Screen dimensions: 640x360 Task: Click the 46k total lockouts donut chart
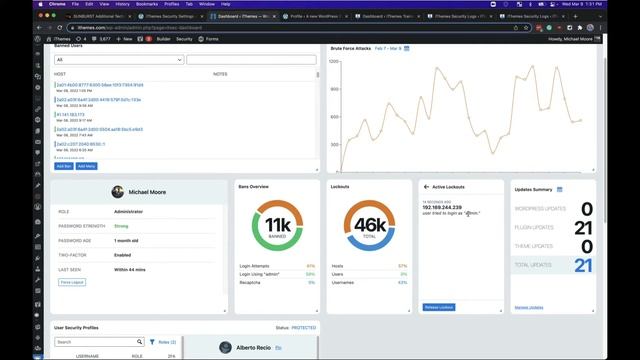(x=369, y=225)
